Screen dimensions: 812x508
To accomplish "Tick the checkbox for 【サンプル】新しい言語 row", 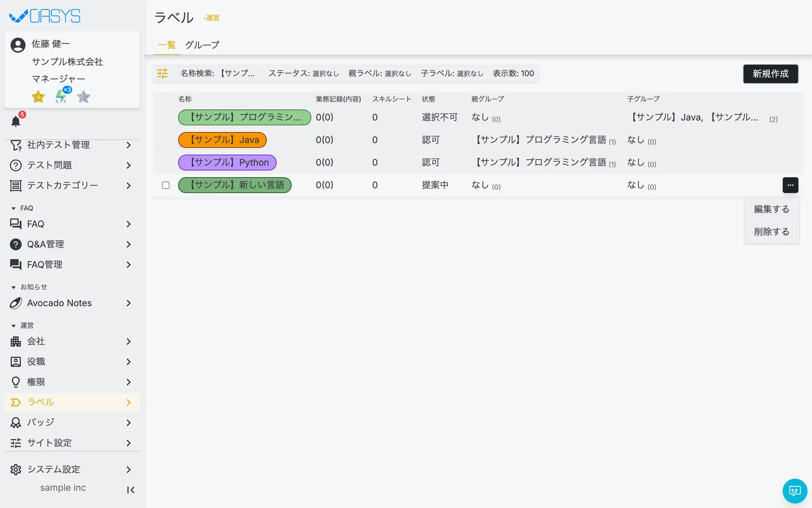I will pyautogui.click(x=166, y=185).
